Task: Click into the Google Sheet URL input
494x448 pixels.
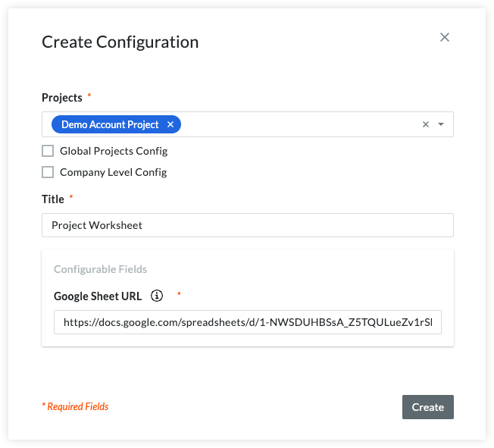Action: 247,322
